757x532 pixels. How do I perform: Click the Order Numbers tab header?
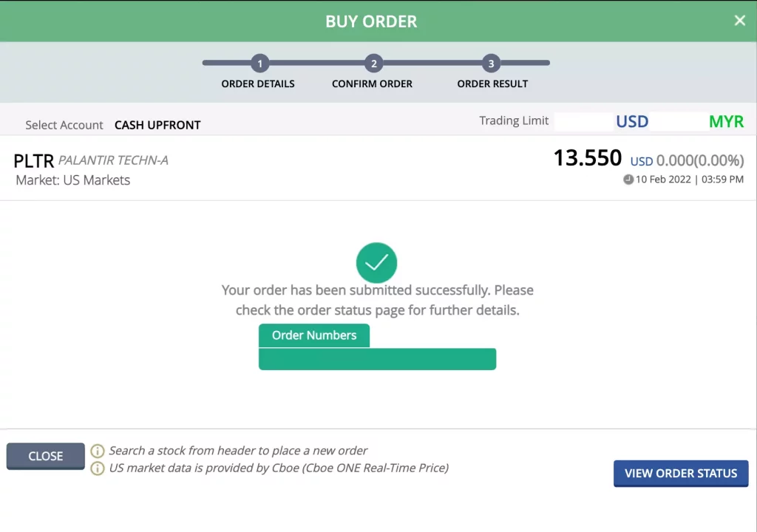[314, 335]
